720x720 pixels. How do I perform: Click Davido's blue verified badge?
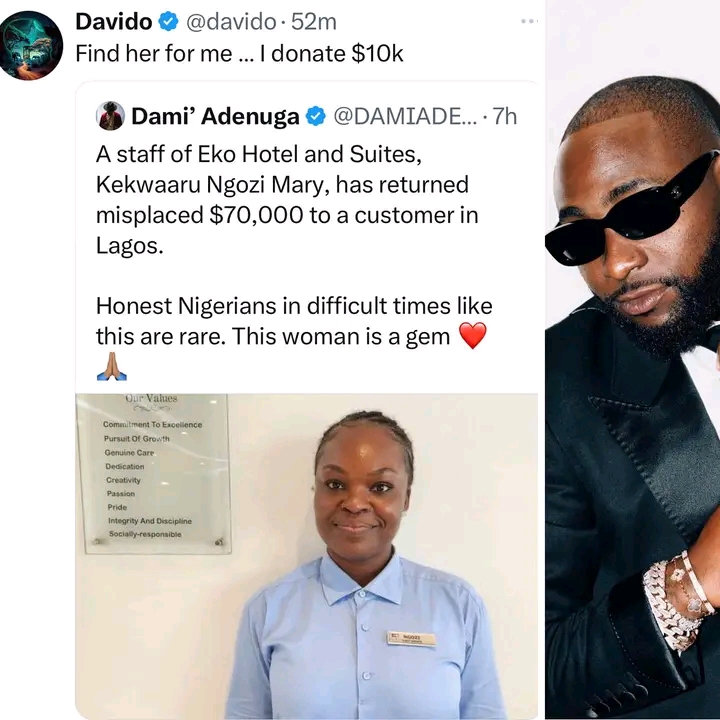click(168, 22)
